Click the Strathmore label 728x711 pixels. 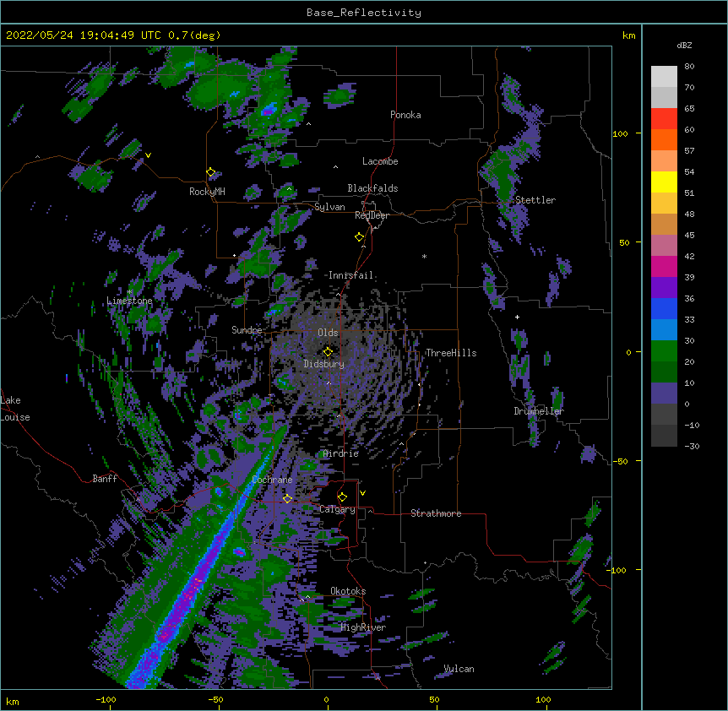click(436, 513)
